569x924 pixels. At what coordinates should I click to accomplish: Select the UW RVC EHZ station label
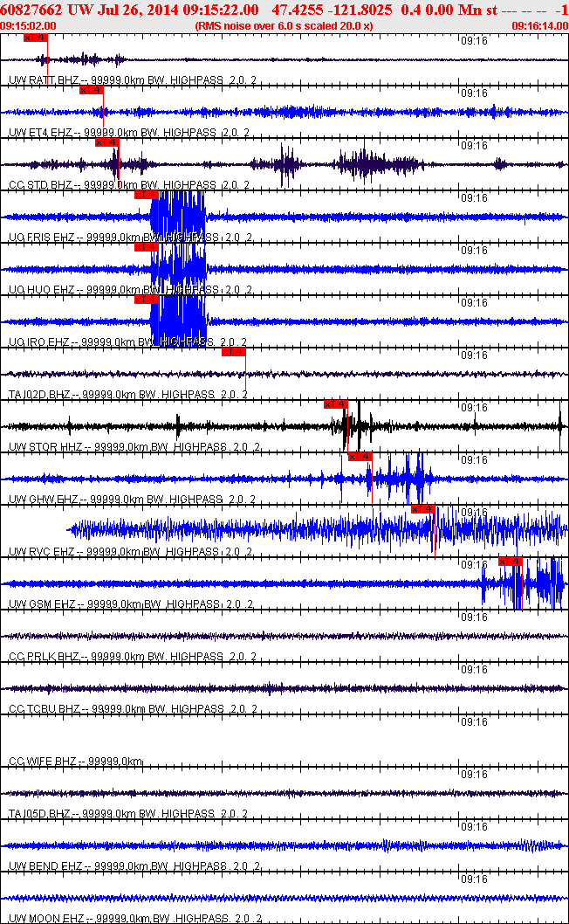tap(42, 552)
